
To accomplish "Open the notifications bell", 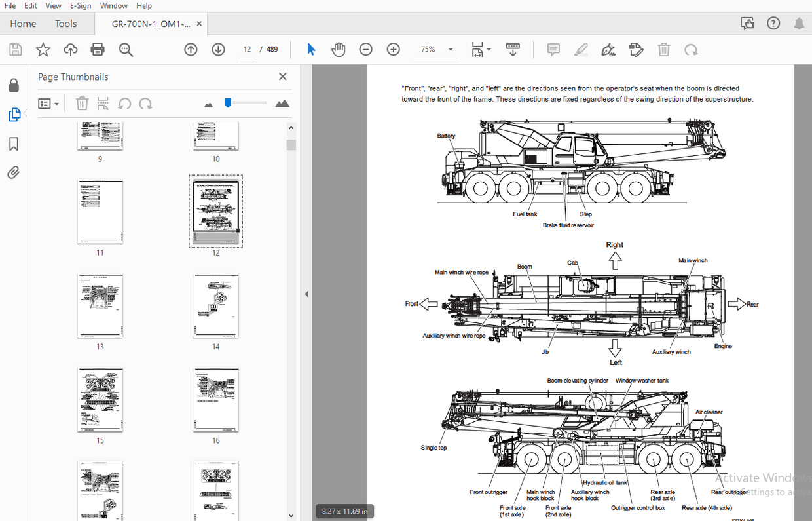I will (x=798, y=22).
